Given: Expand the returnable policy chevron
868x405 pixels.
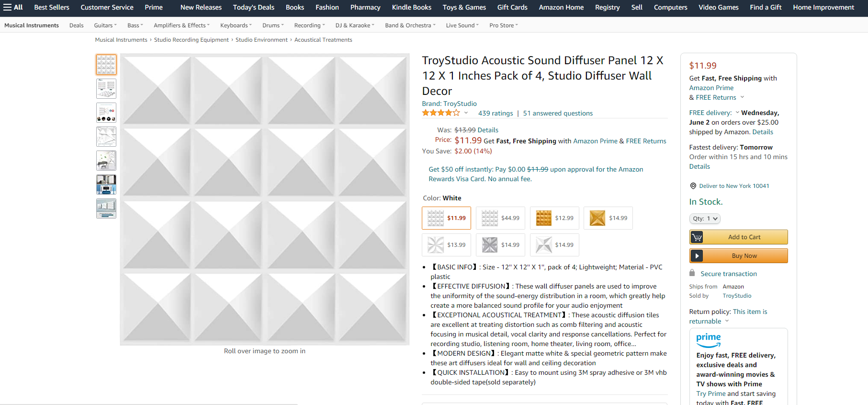Looking at the screenshot, I should click(727, 321).
